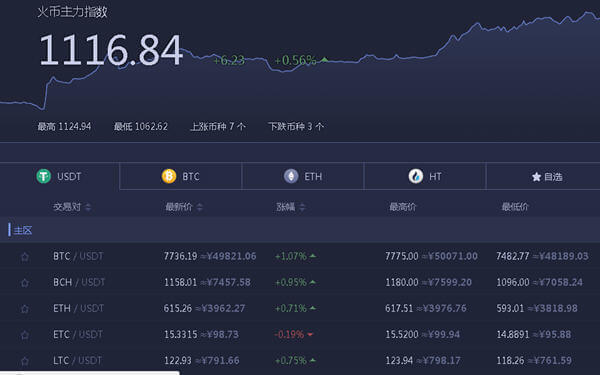Favorite the ETC / USDT pair star
The height and width of the screenshot is (375, 600).
click(x=25, y=335)
